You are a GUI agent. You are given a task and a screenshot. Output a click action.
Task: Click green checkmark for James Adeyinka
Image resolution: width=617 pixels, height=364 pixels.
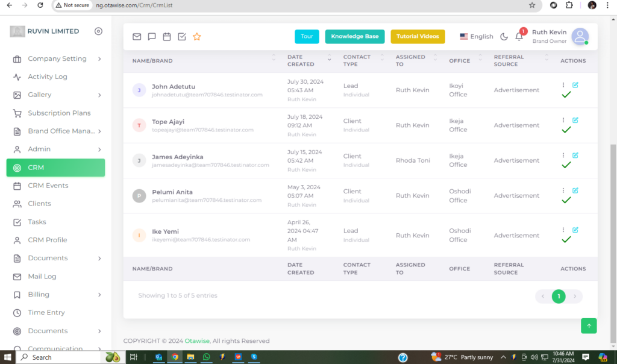coord(566,165)
